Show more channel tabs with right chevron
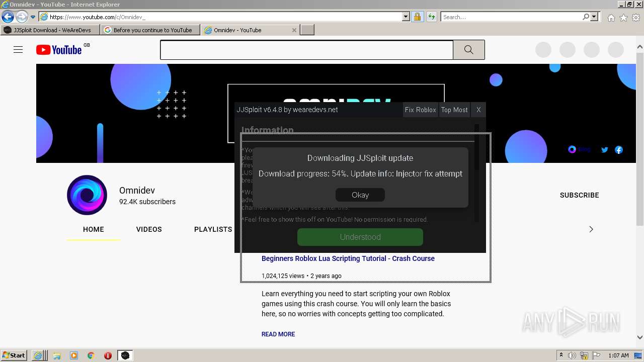This screenshot has width=644, height=362. [591, 229]
